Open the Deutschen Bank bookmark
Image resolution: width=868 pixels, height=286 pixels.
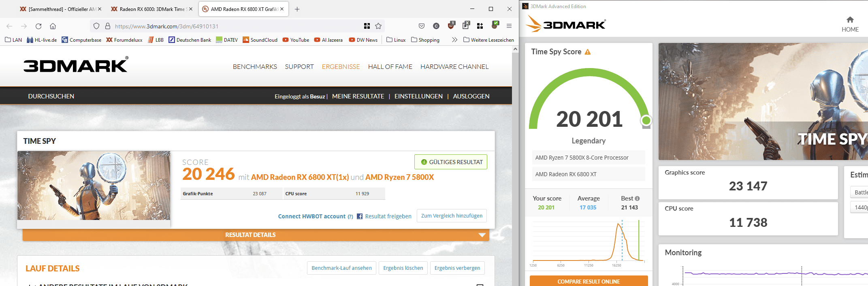[x=190, y=40]
